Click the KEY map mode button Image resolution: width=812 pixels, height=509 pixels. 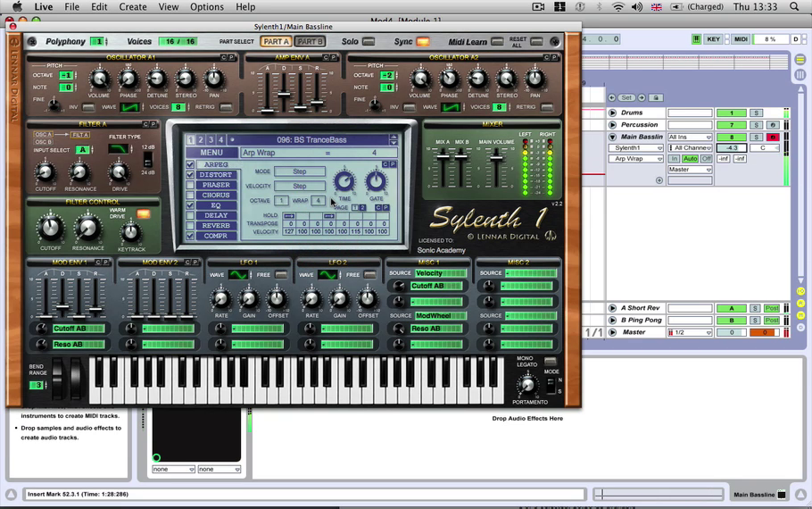point(713,39)
